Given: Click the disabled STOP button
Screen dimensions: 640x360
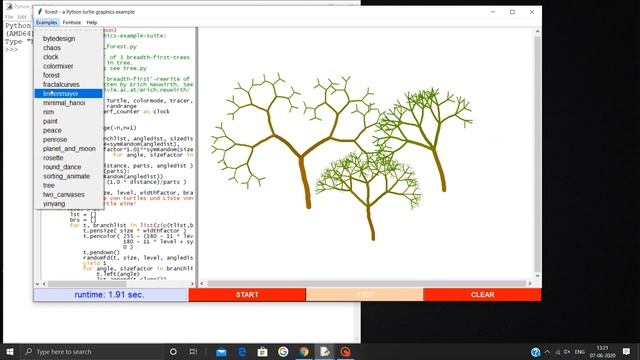Looking at the screenshot, I should tap(364, 295).
